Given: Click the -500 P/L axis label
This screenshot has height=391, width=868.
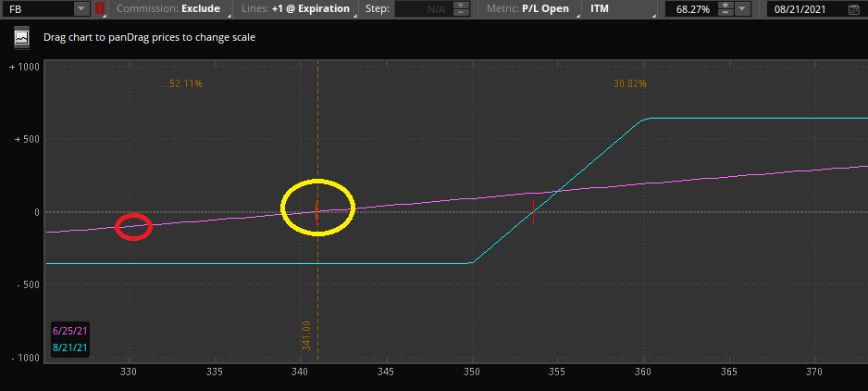Looking at the screenshot, I should [28, 284].
